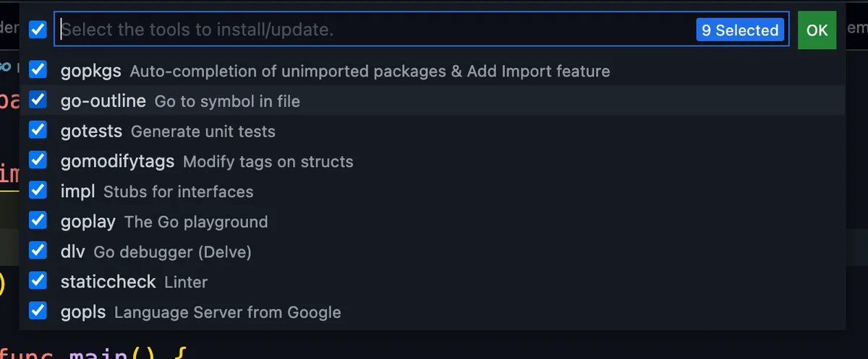Select the gopkgs auto-completion entry
The image size is (868, 359).
coord(433,71)
